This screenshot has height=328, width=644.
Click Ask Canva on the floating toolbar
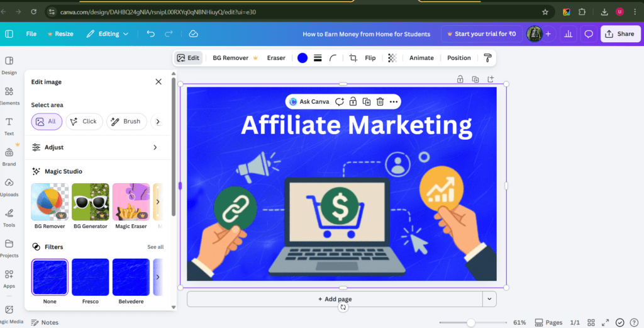point(309,101)
